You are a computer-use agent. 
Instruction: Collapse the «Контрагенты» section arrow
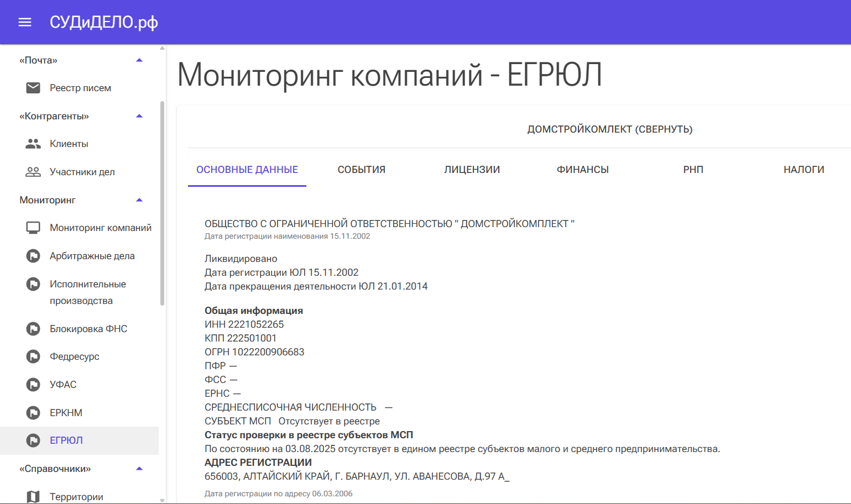139,116
